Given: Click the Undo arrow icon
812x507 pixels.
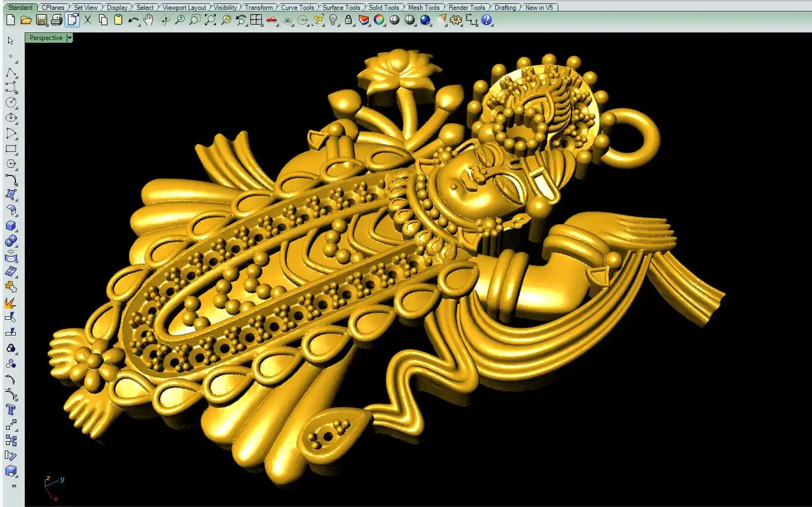Looking at the screenshot, I should pyautogui.click(x=133, y=20).
